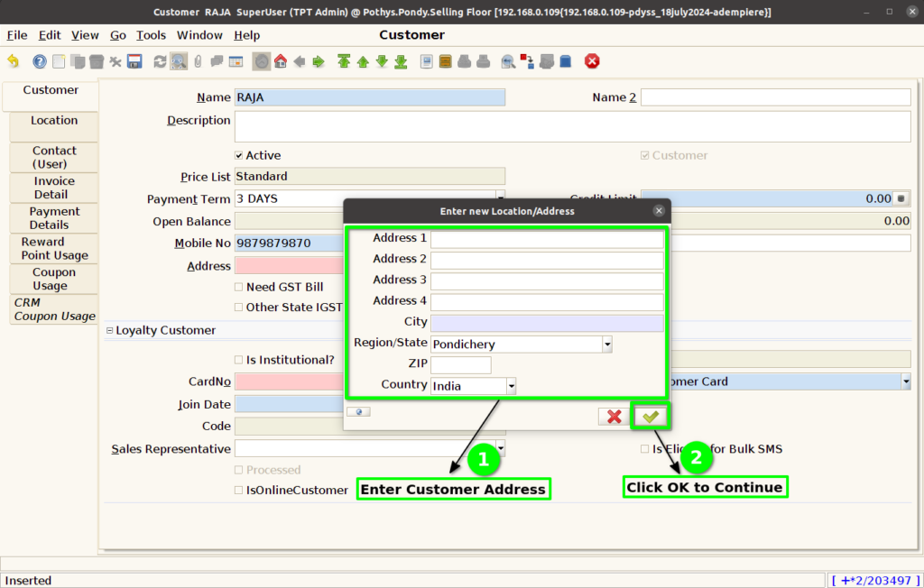Open the Region/State Pondichery dropdown
This screenshot has height=588, width=924.
(x=607, y=345)
